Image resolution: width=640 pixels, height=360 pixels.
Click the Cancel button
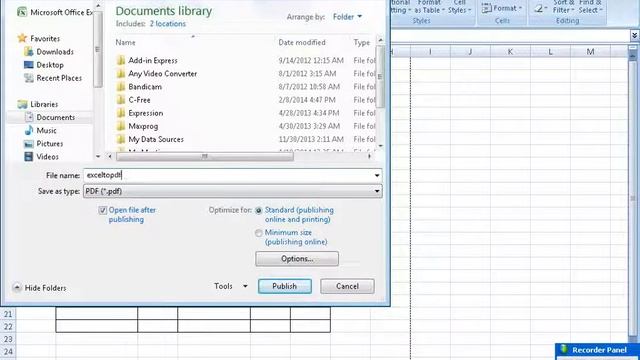click(x=347, y=286)
